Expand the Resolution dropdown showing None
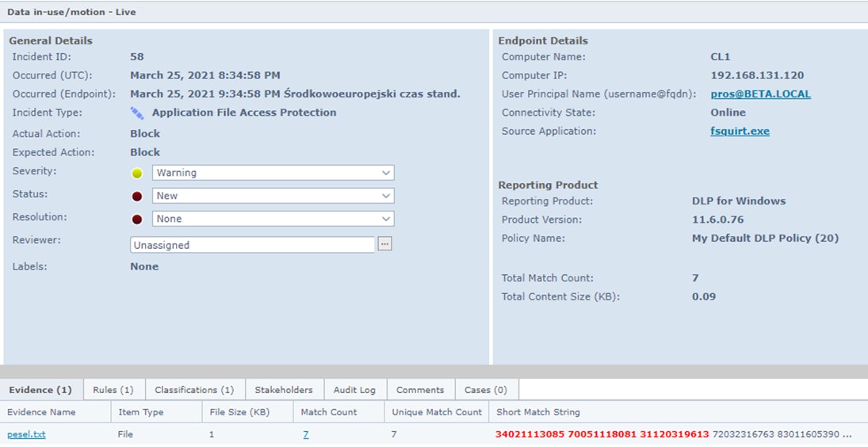The image size is (868, 447). (386, 219)
